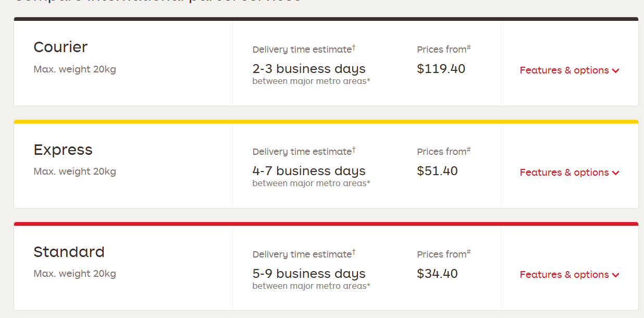Click the $34.40 Standard price
Image resolution: width=644 pixels, height=318 pixels.
point(437,274)
